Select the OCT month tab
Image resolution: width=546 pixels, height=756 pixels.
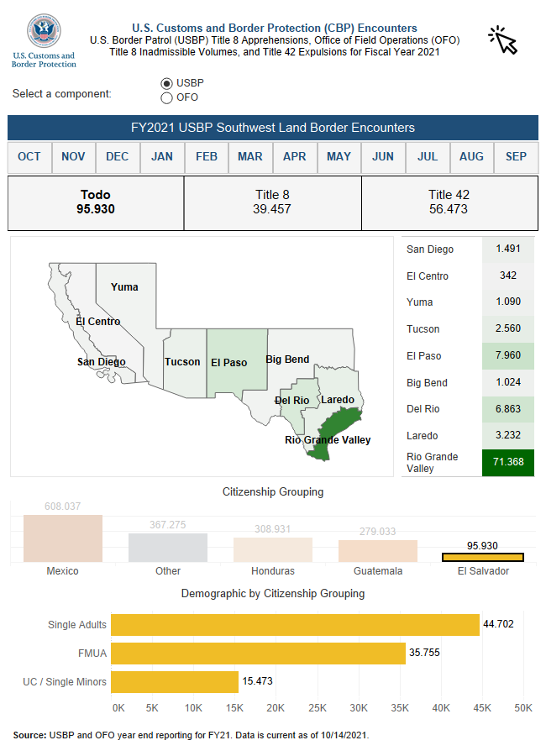pyautogui.click(x=29, y=157)
